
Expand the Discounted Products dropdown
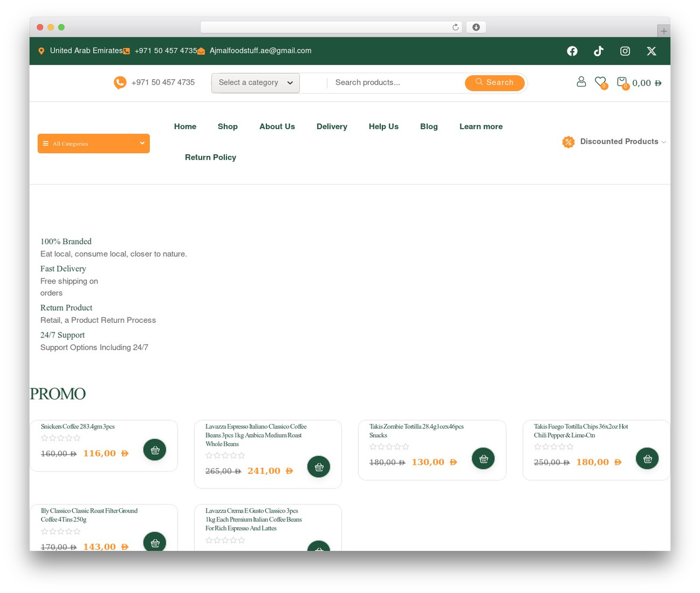[614, 142]
